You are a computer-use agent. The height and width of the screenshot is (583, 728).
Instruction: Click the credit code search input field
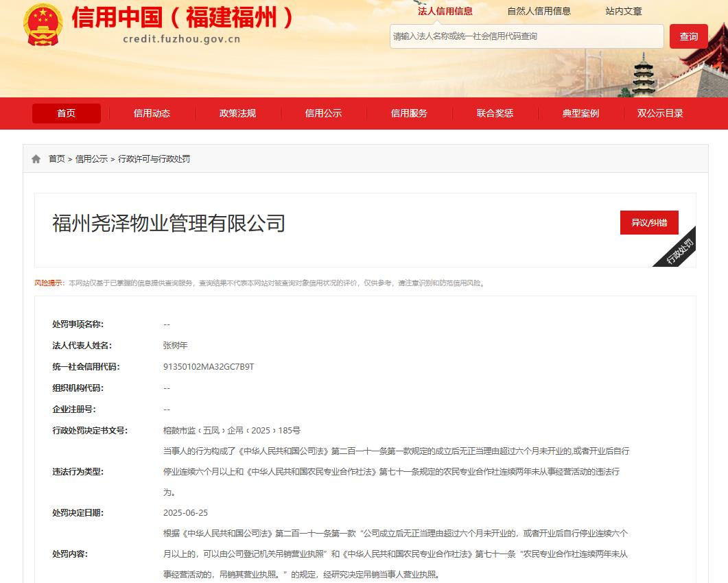(x=526, y=36)
